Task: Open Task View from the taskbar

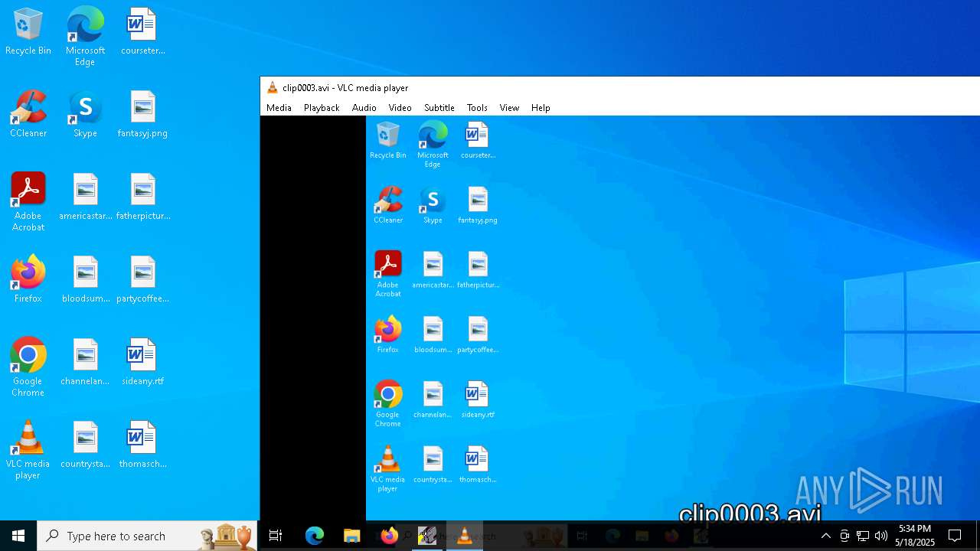Action: coord(276,536)
